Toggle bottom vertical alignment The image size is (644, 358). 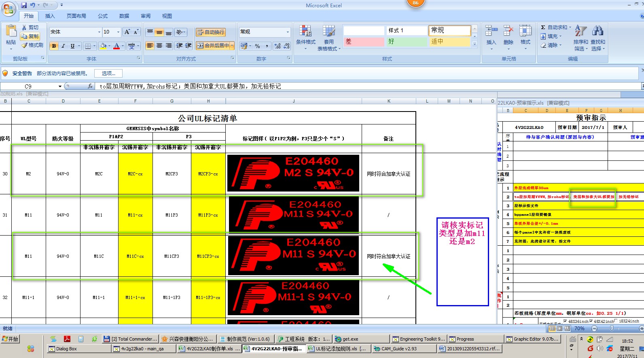coord(169,32)
